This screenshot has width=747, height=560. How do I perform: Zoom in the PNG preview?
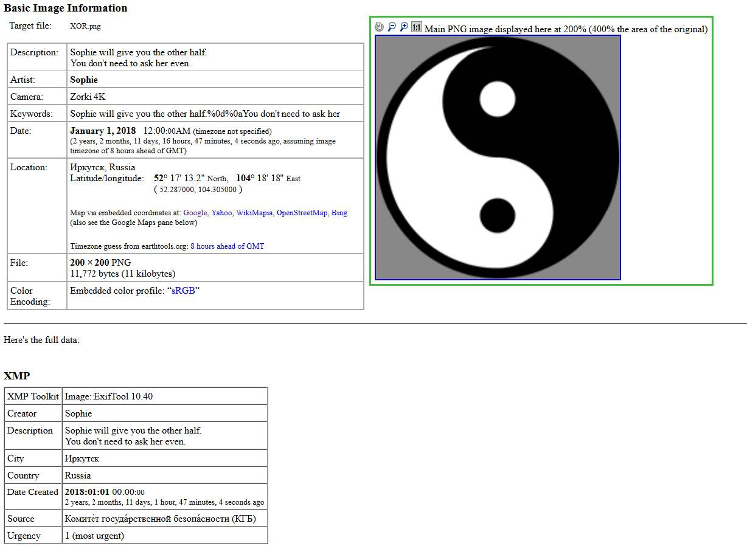click(404, 27)
